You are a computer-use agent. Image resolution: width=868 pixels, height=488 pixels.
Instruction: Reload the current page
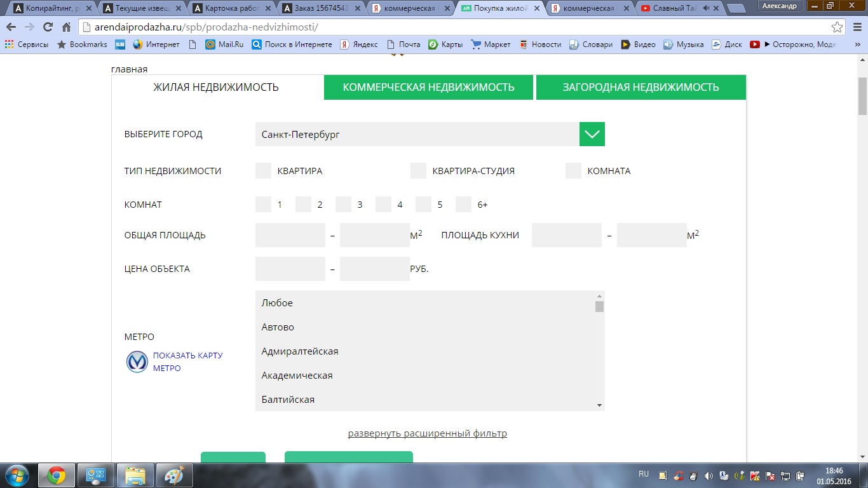click(48, 27)
